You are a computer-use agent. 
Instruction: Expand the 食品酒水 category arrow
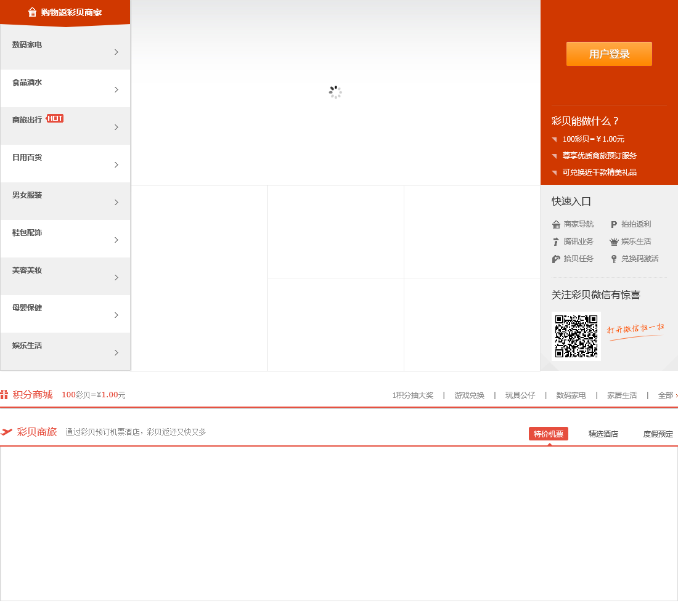point(116,89)
